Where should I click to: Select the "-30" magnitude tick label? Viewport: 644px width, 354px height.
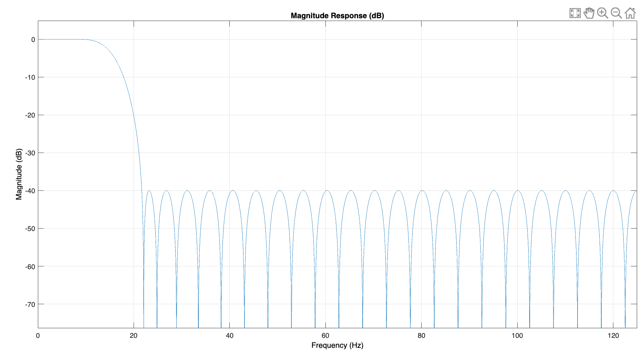pos(30,153)
